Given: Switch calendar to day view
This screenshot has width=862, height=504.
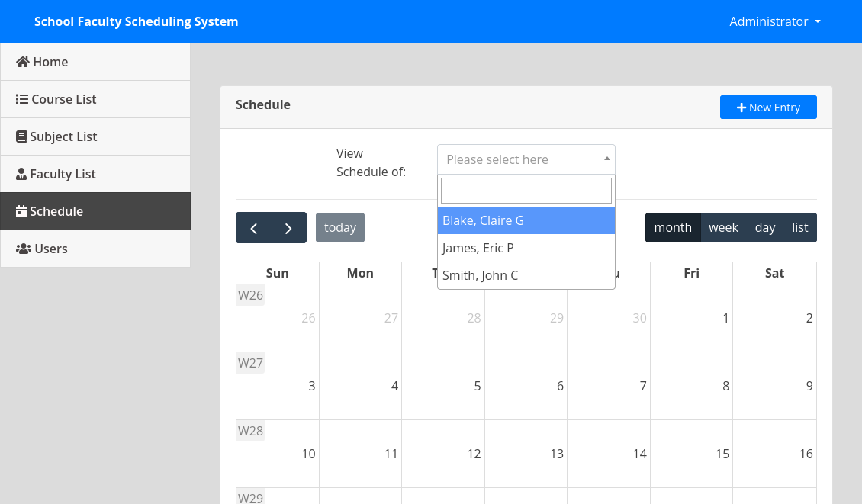Looking at the screenshot, I should pos(764,227).
